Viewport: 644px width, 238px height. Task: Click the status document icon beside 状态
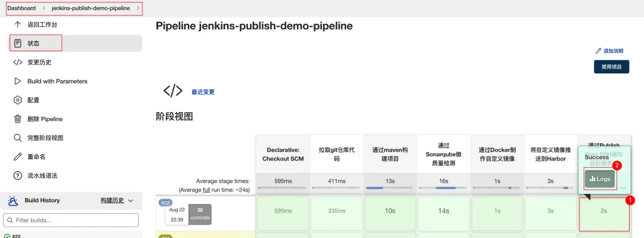[18, 43]
